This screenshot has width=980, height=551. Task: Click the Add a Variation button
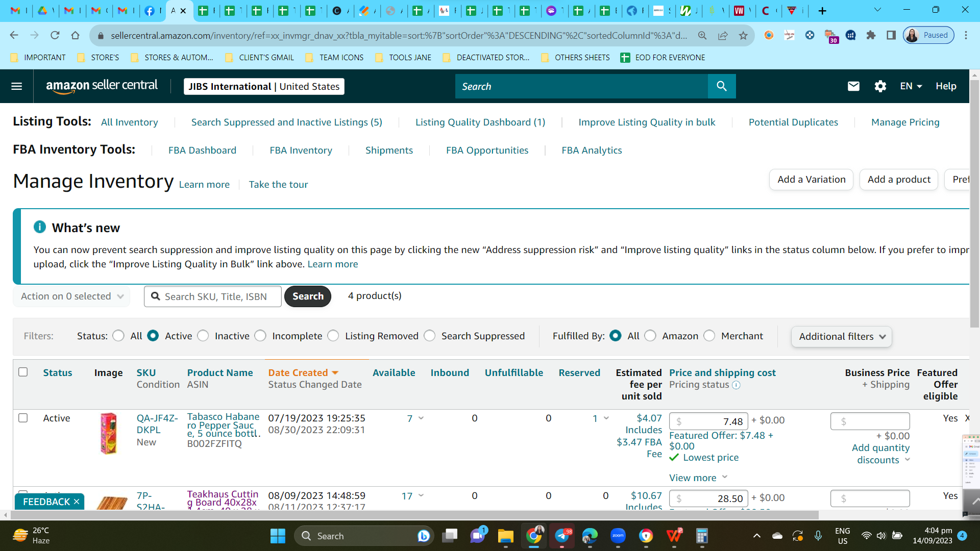(811, 180)
